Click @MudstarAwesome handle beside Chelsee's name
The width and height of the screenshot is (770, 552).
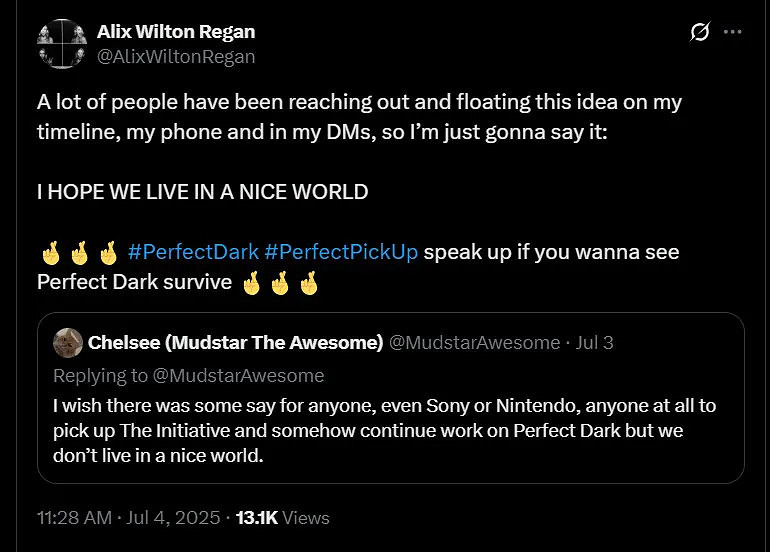(x=474, y=343)
